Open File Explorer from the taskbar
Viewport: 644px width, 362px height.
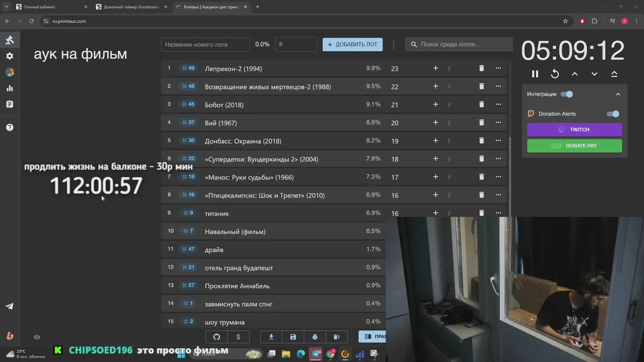click(x=286, y=354)
